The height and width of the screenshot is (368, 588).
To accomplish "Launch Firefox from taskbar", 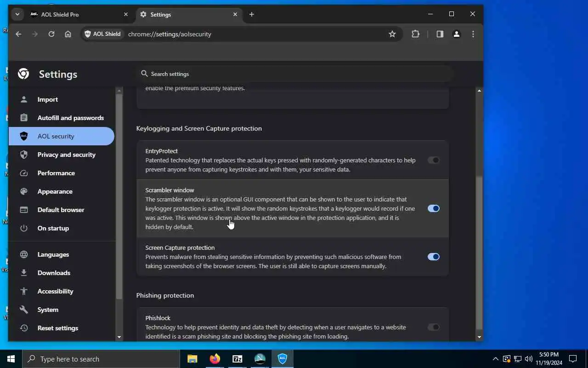I will click(x=215, y=359).
